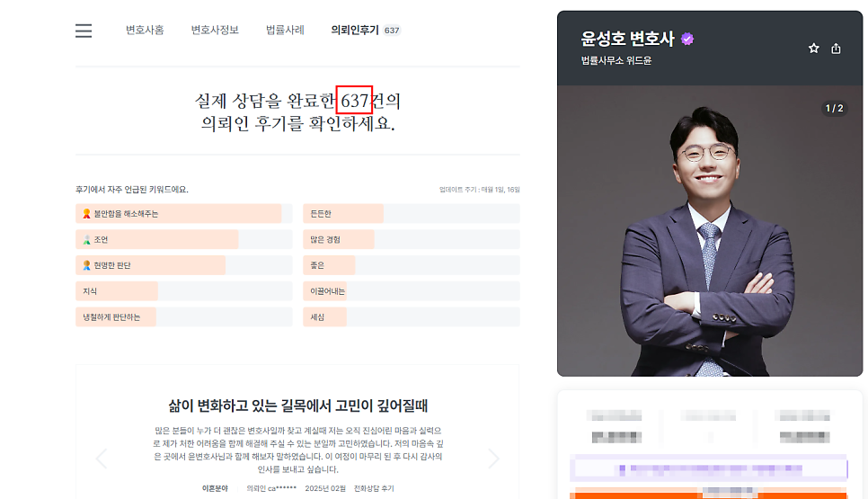Click the medal icon beside 조언
Image resolution: width=868 pixels, height=499 pixels.
click(x=86, y=240)
